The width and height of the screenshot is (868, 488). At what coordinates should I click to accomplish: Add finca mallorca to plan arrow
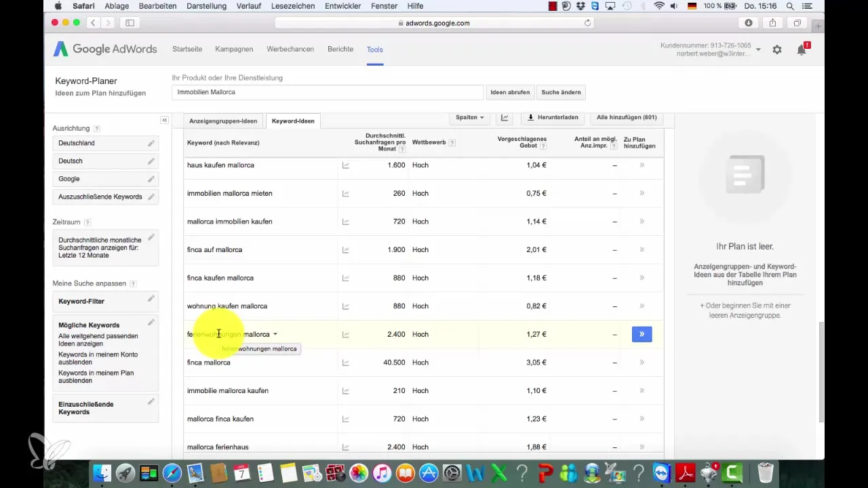point(642,363)
